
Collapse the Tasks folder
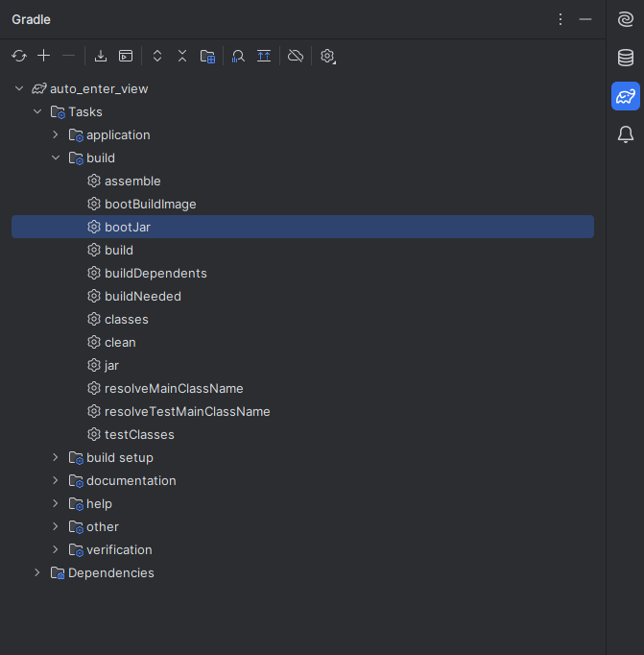[x=37, y=111]
